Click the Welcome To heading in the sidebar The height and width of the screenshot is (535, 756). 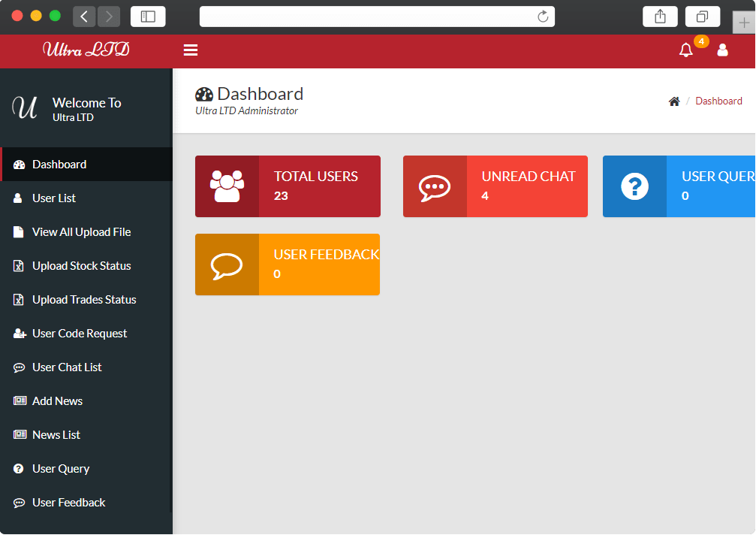pyautogui.click(x=87, y=103)
